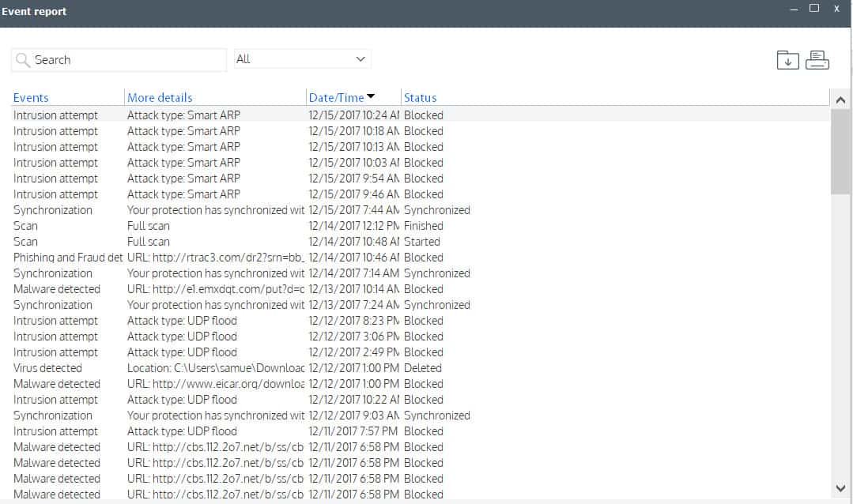Screen dimensions: 853x504
Task: Print the event report
Action: (x=817, y=60)
